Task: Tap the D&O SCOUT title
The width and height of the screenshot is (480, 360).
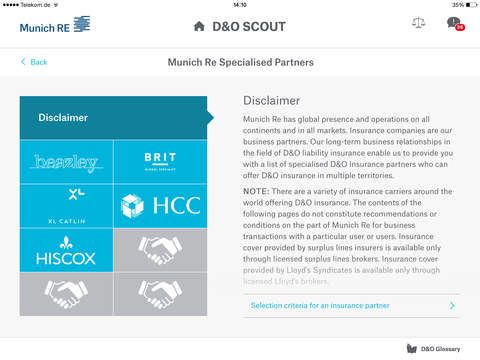Action: [x=249, y=27]
